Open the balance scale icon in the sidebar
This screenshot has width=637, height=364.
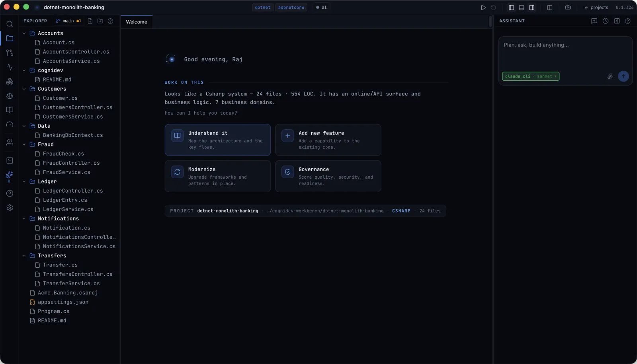click(10, 96)
